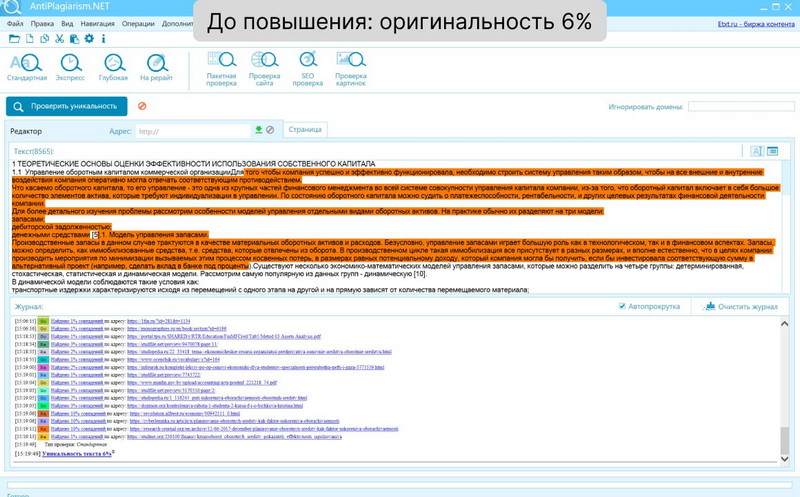Switch to the Страница tab
This screenshot has width=800, height=497.
point(305,130)
